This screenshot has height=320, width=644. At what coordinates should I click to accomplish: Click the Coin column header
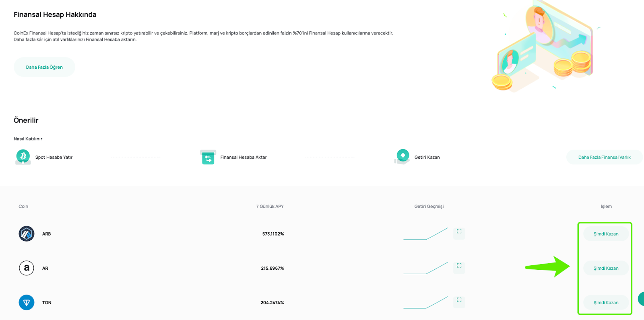pos(23,206)
